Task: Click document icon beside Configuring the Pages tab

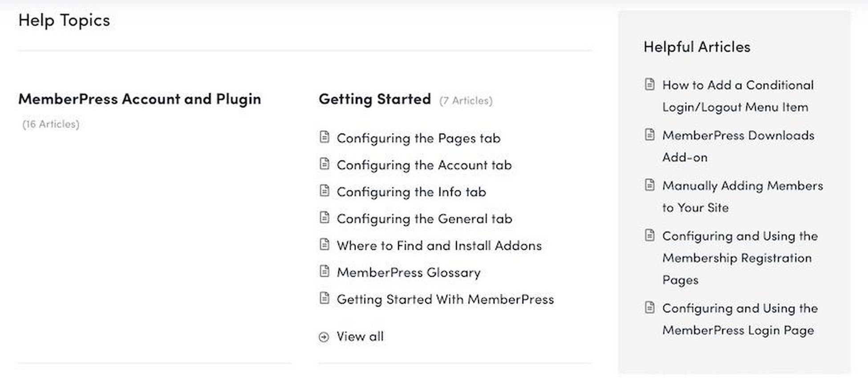Action: tap(324, 137)
